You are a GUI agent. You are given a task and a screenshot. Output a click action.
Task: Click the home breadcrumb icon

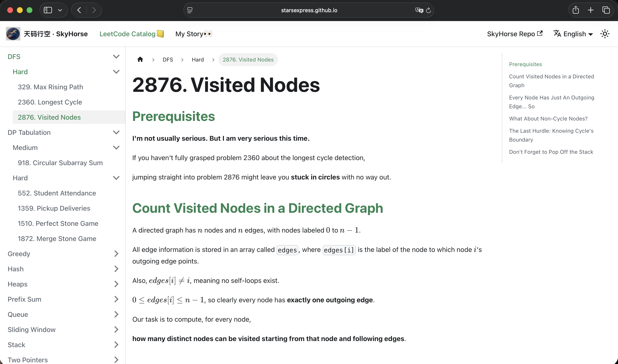tap(140, 60)
